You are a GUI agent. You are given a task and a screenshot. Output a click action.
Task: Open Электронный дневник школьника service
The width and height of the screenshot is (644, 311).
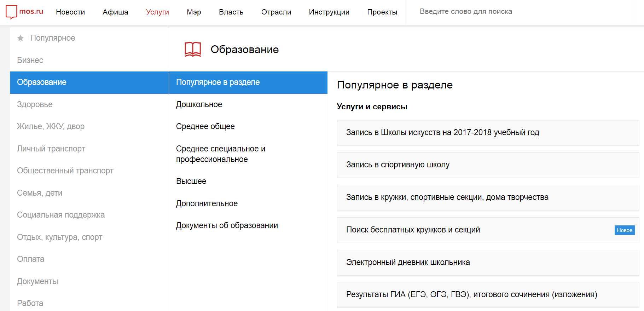[488, 263]
